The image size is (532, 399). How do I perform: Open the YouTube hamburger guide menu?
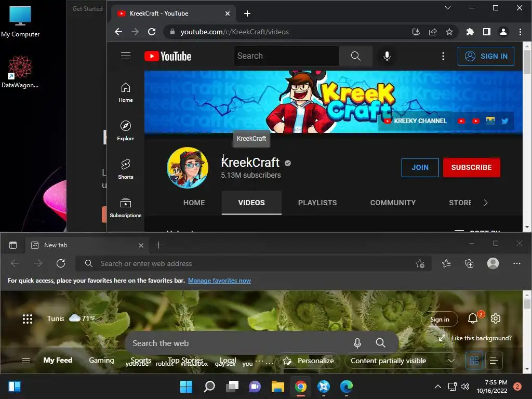[x=126, y=56]
